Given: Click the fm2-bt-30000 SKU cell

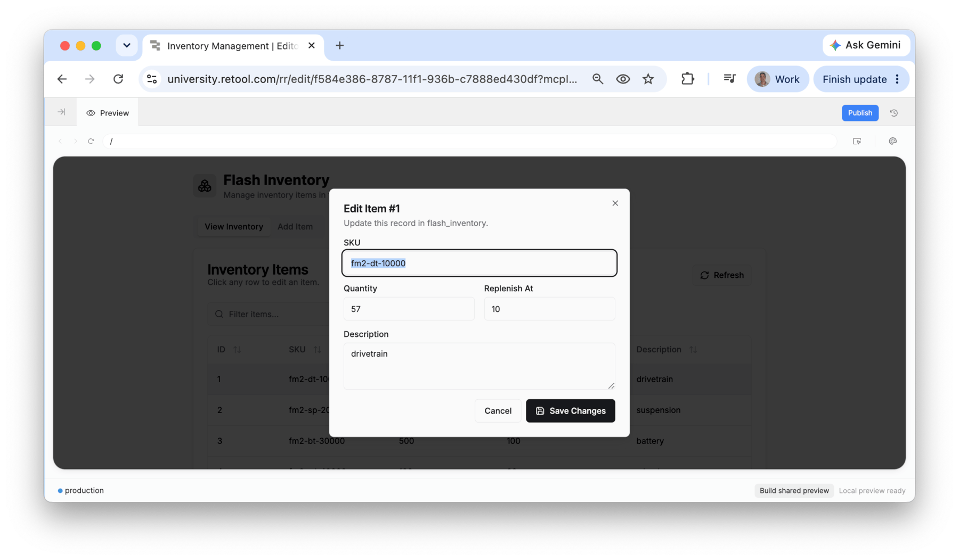Looking at the screenshot, I should (316, 441).
